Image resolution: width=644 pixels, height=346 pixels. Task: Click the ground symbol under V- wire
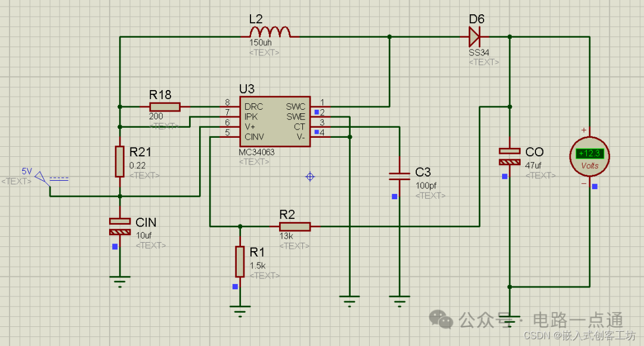[349, 302]
